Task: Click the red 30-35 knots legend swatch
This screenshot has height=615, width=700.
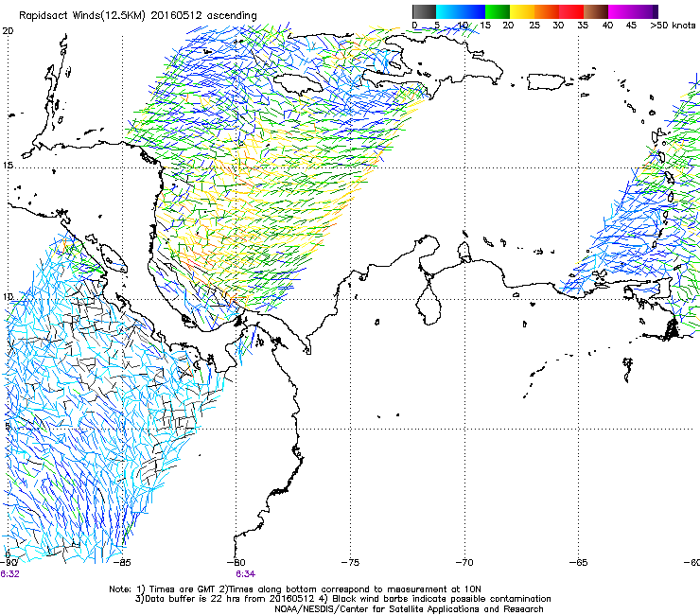Action: pos(571,11)
